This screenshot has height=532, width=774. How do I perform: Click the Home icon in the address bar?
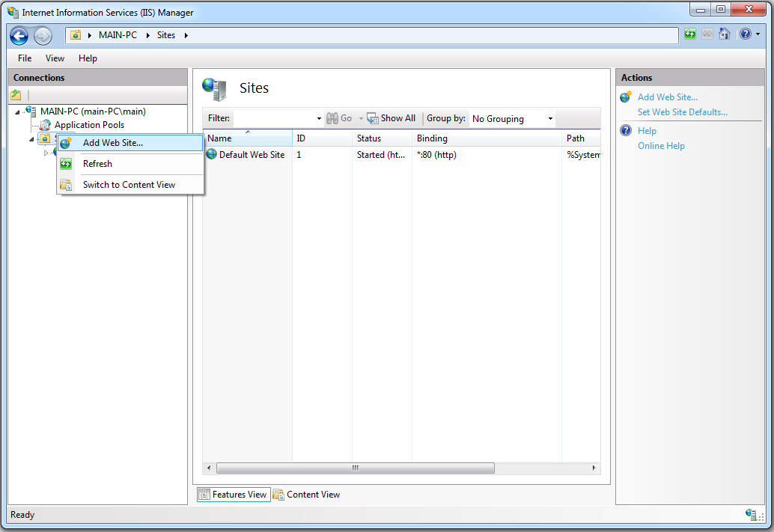tap(724, 34)
